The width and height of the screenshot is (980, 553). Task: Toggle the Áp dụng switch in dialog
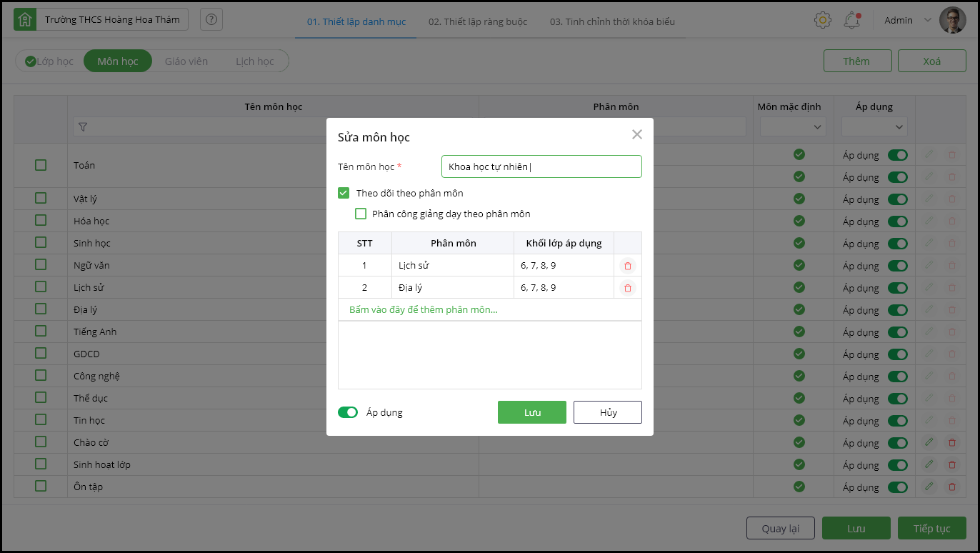(348, 412)
